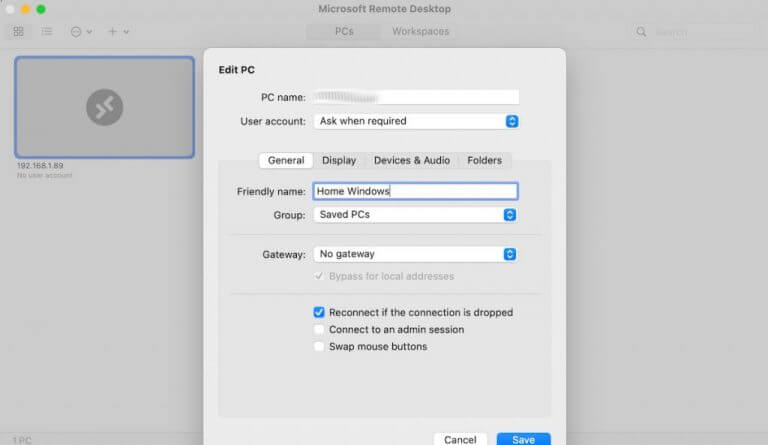Uncheck Reconnect if the connection is dropped
This screenshot has height=445, width=768.
point(319,312)
